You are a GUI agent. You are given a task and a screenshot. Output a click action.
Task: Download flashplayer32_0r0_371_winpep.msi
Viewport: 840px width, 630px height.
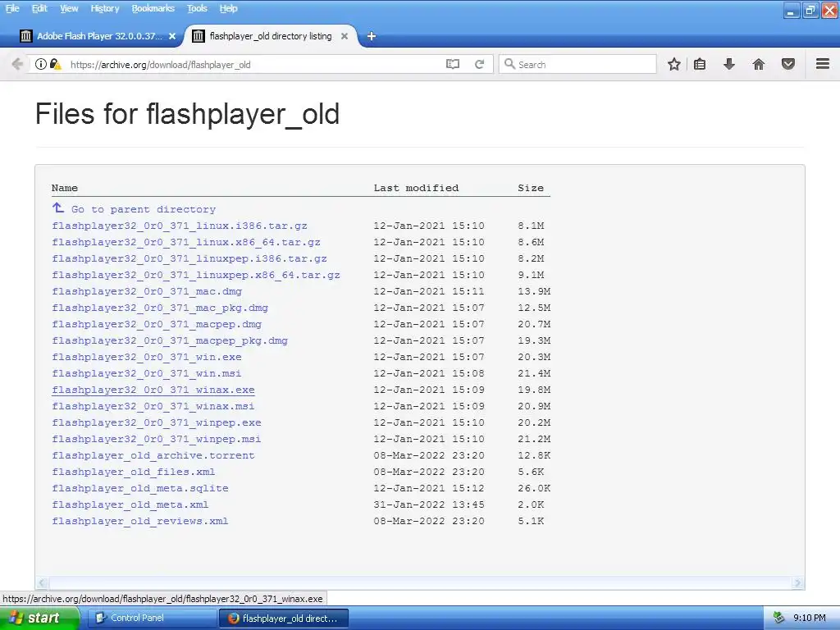pos(157,439)
